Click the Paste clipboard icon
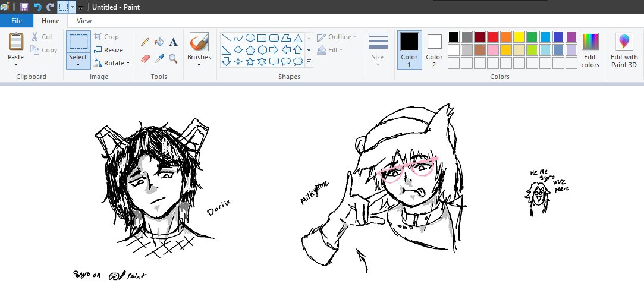644x293 pixels. click(15, 42)
